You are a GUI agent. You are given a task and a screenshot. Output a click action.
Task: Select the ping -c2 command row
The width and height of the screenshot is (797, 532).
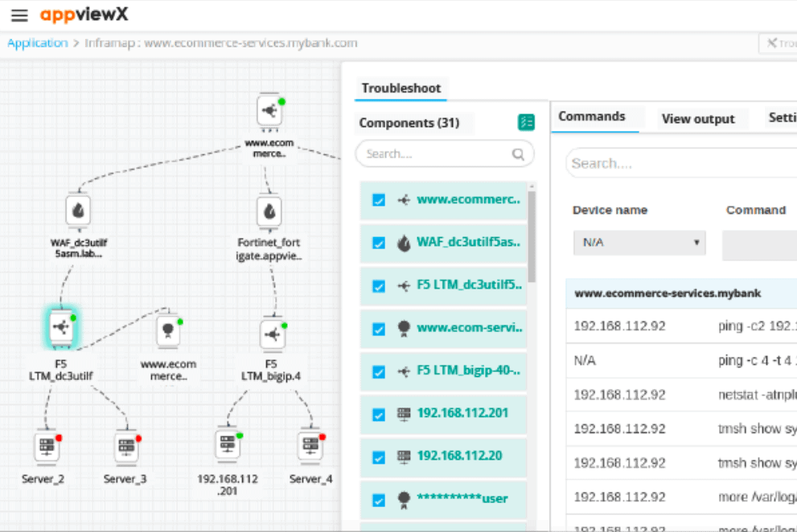[681, 326]
